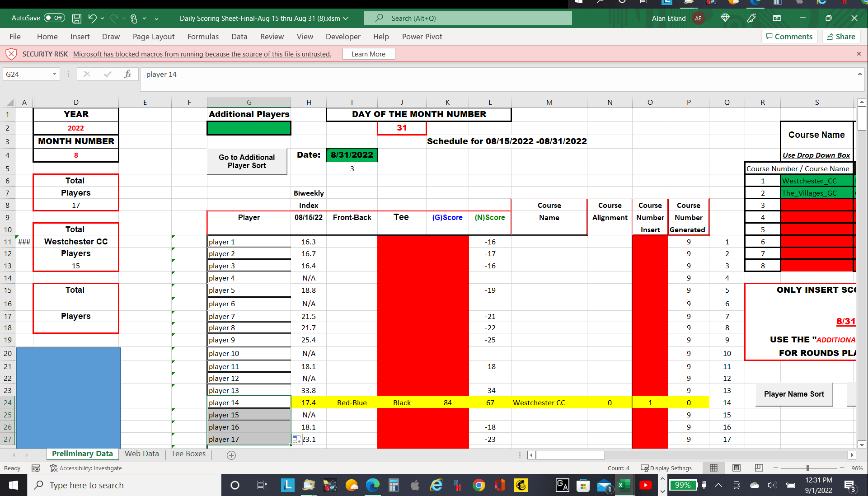Expand the formula bar chevron

point(859,74)
